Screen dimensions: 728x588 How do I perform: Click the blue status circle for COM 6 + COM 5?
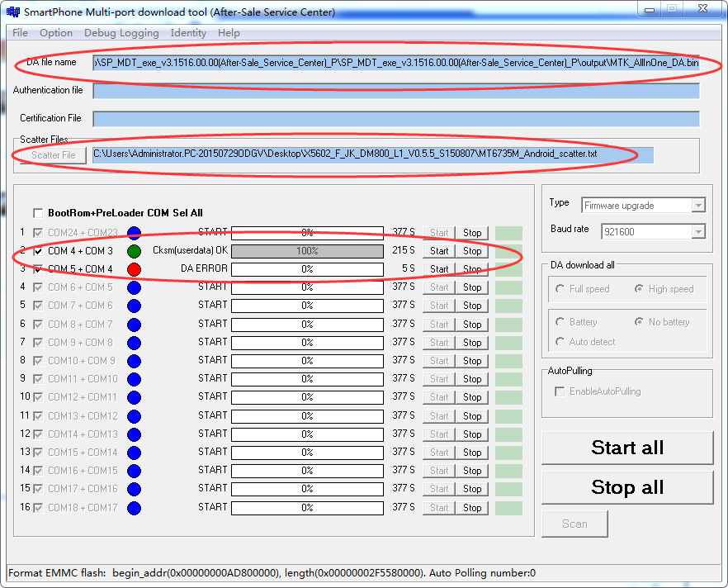coord(134,287)
